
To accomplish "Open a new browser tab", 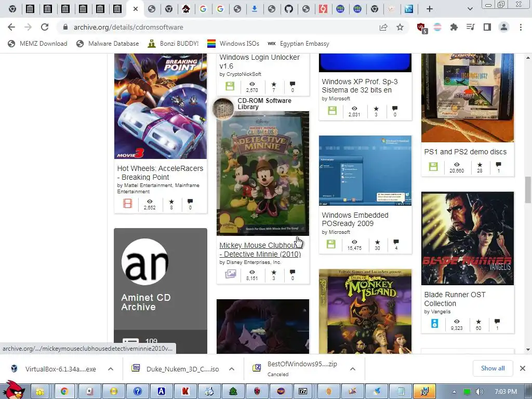I will (430, 9).
